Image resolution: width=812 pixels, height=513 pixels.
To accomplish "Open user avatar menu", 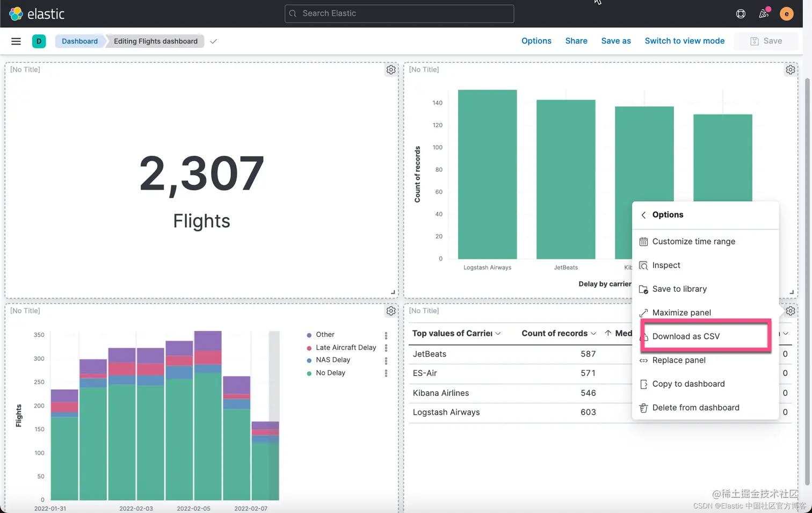I will pyautogui.click(x=787, y=14).
